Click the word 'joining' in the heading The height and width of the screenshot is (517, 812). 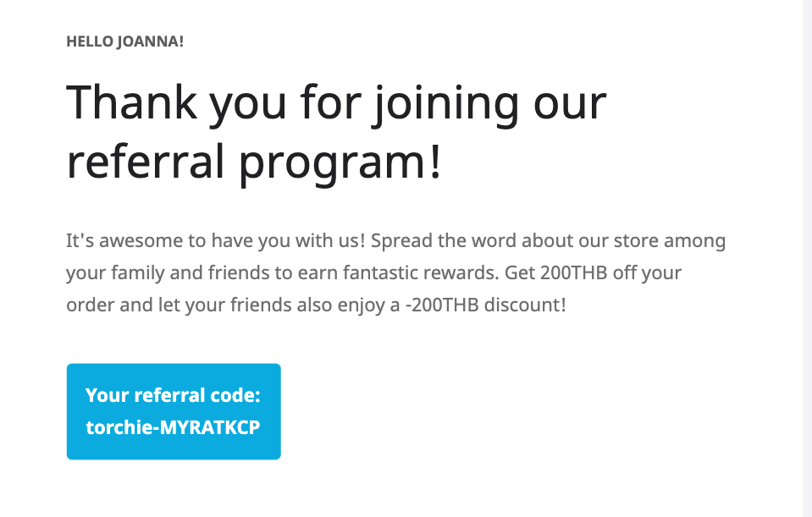coord(421,102)
